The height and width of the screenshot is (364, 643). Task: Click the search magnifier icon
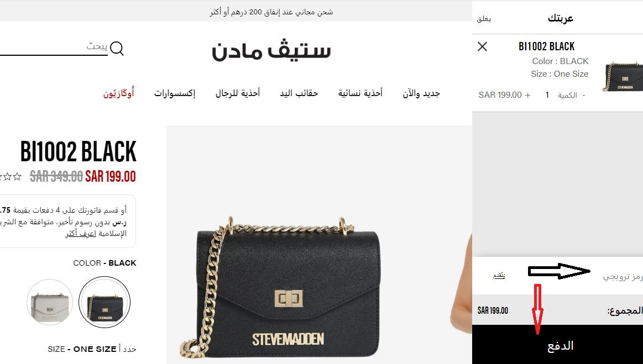click(x=117, y=49)
